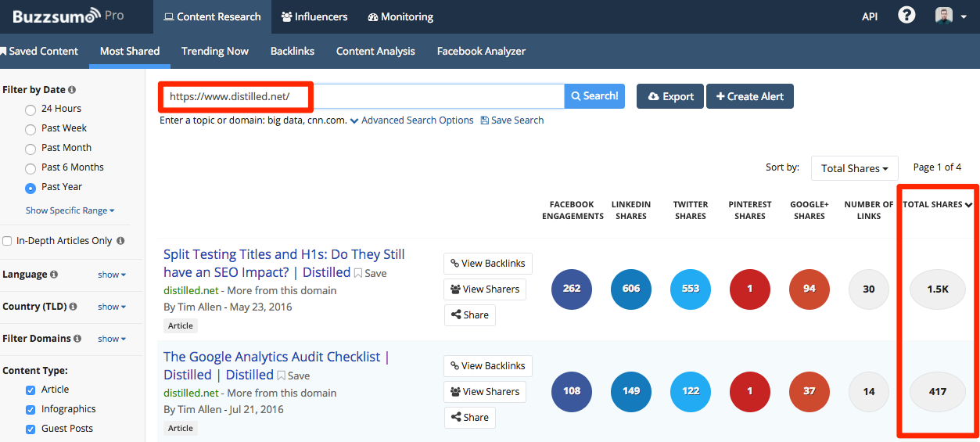980x442 pixels.
Task: Enable In-Depth Articles Only checkbox
Action: coord(7,241)
